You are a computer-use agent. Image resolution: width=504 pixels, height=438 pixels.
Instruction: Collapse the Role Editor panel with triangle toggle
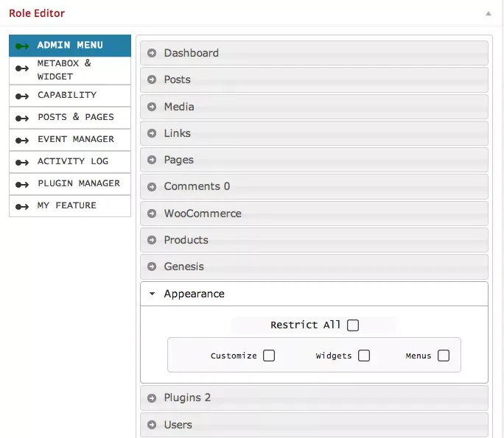489,13
